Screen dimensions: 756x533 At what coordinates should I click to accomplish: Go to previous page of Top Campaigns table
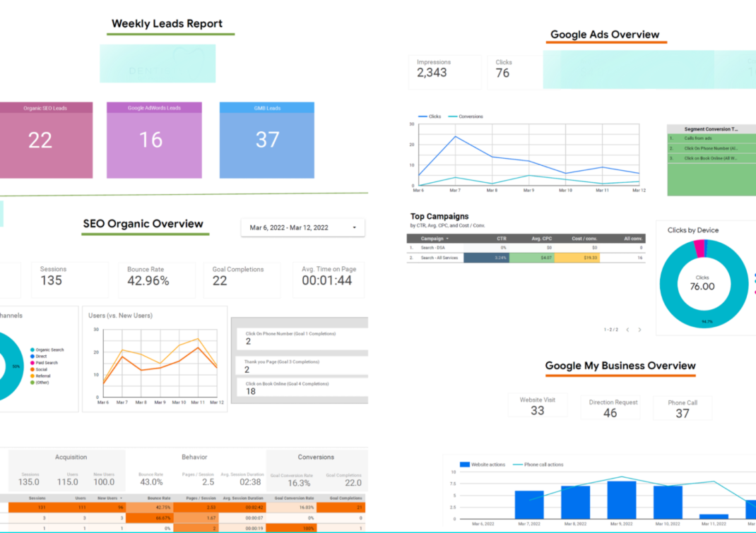(627, 330)
